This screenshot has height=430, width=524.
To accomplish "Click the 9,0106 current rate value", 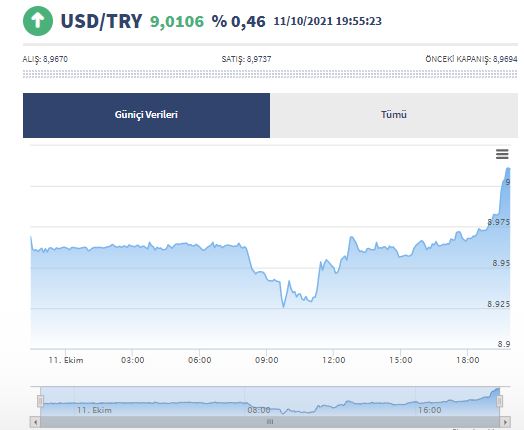I will point(177,22).
